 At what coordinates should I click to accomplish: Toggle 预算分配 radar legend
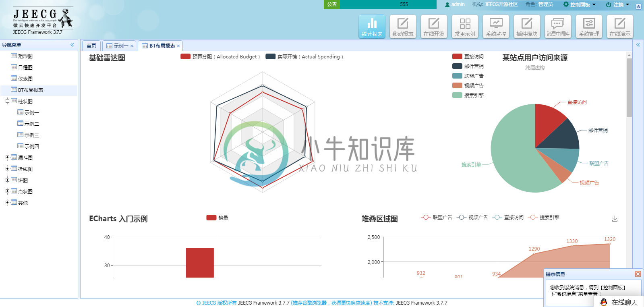point(220,57)
